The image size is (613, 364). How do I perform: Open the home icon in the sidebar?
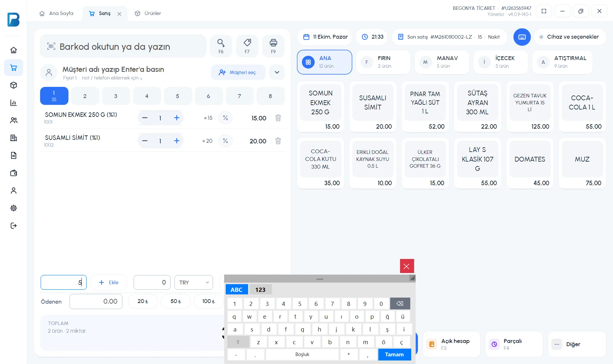click(x=13, y=50)
